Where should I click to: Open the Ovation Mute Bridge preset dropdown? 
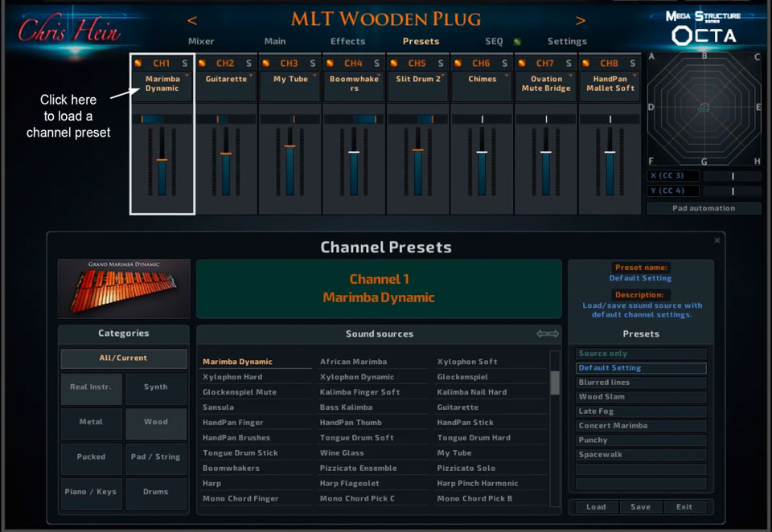pyautogui.click(x=546, y=86)
